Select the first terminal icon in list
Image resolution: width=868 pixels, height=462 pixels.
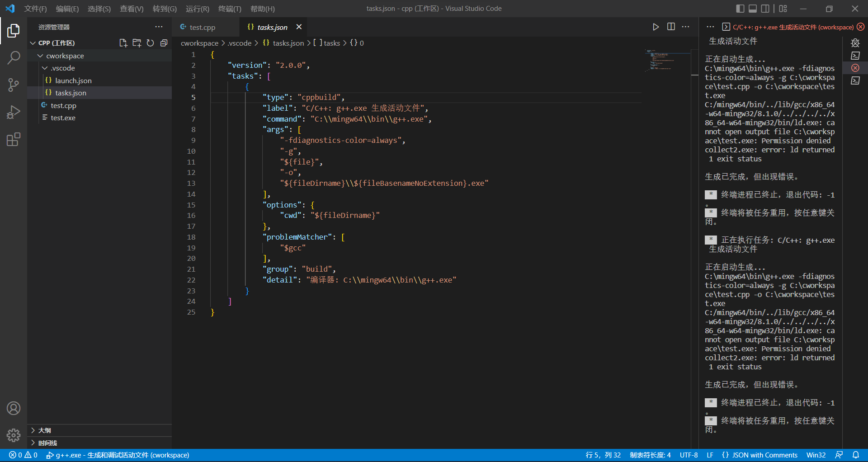tap(855, 56)
